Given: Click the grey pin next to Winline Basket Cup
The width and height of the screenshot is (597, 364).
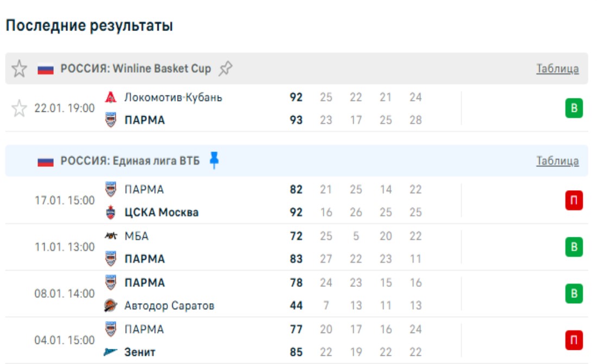Looking at the screenshot, I should pyautogui.click(x=225, y=69).
